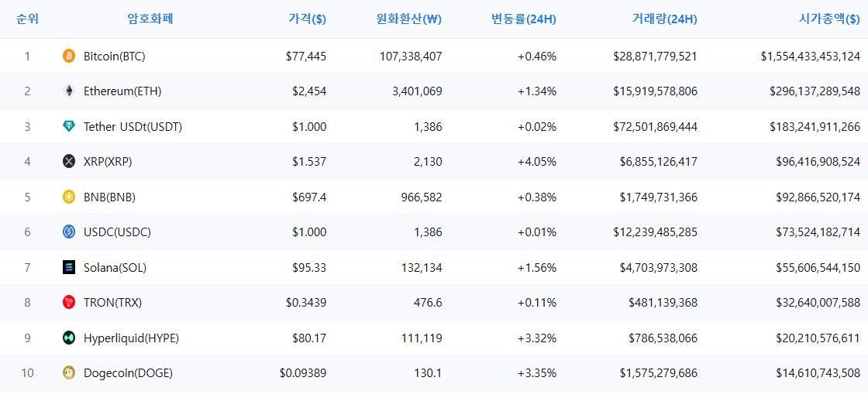The height and width of the screenshot is (398, 868).
Task: Select Dogecoin market cap $14,610,743,508
Action: click(x=818, y=373)
